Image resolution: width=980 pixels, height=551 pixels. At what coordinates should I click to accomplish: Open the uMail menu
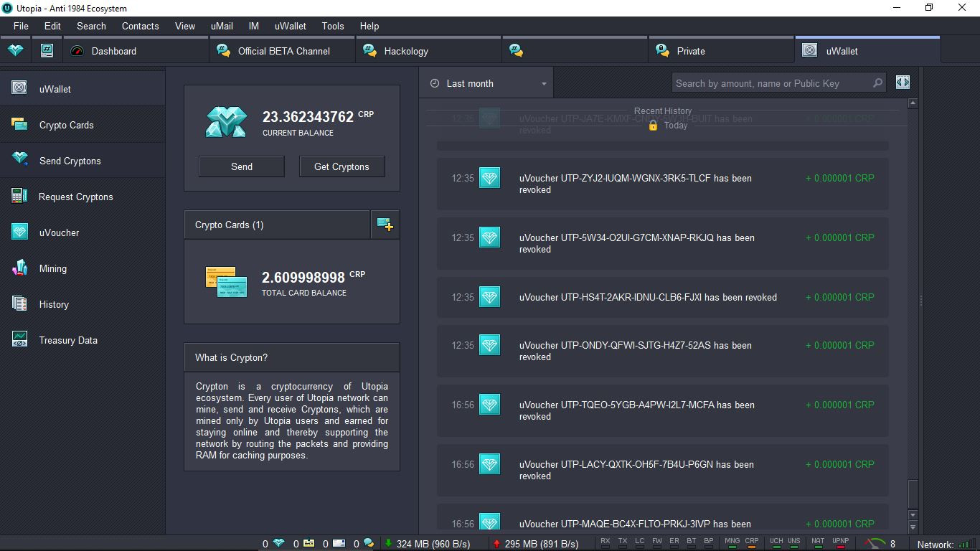coord(222,26)
